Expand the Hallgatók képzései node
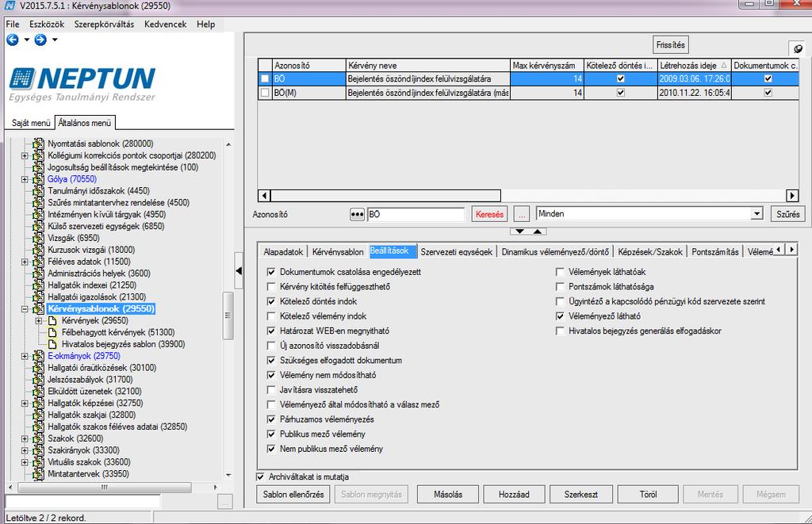 [x=25, y=404]
